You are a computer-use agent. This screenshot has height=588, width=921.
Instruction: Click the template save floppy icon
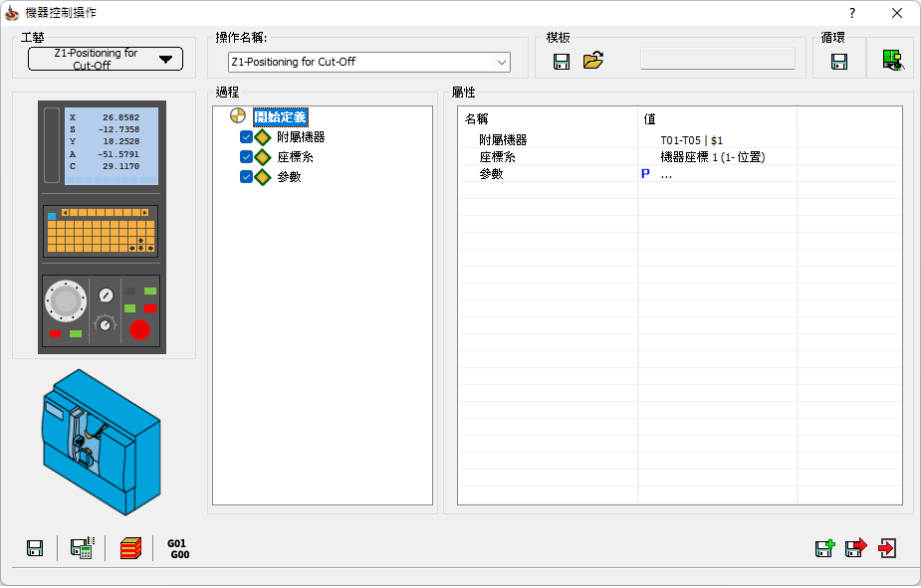(562, 61)
